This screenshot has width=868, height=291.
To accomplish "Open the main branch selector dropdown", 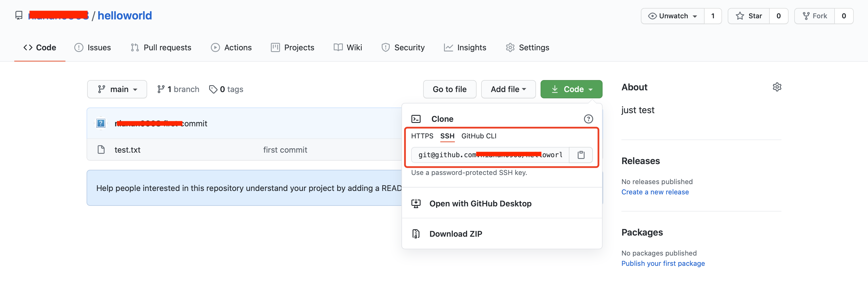I will point(117,89).
